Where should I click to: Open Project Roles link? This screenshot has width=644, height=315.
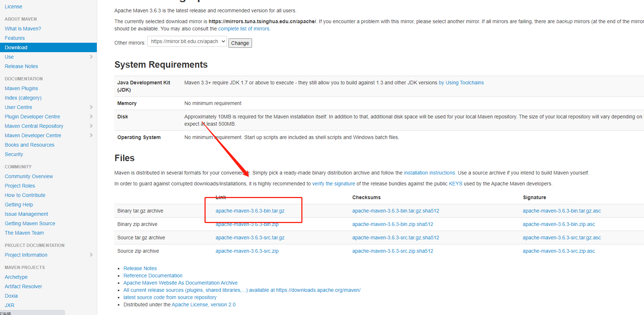coord(20,186)
